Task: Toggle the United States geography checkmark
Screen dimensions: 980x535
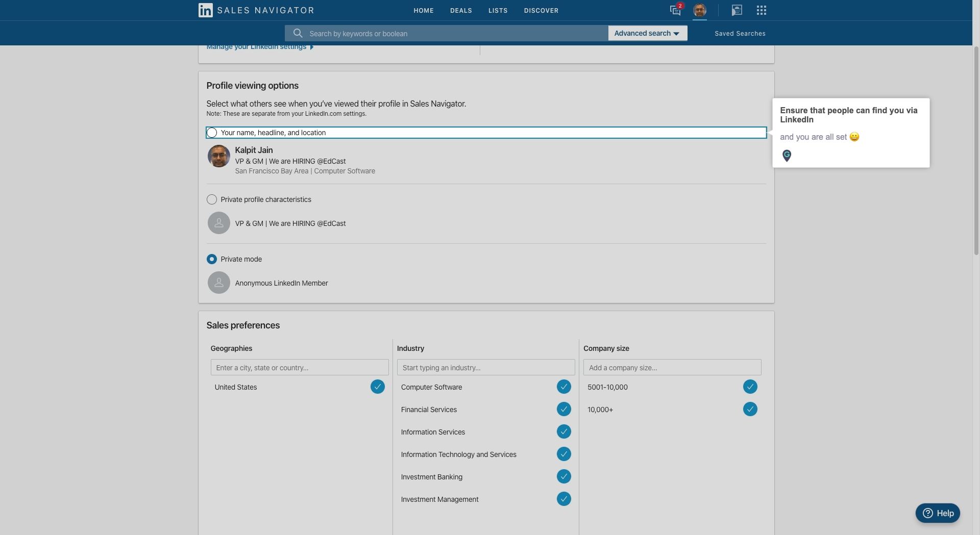Action: (378, 387)
